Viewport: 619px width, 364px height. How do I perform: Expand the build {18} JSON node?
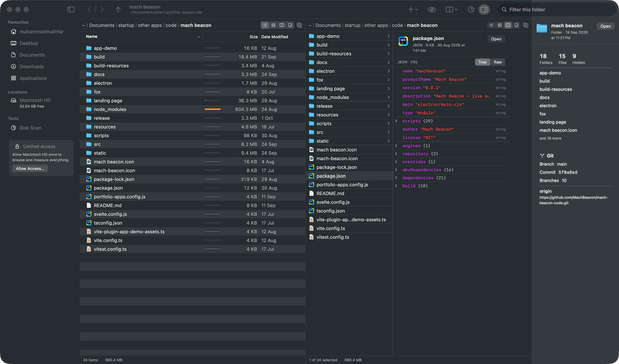(x=396, y=186)
